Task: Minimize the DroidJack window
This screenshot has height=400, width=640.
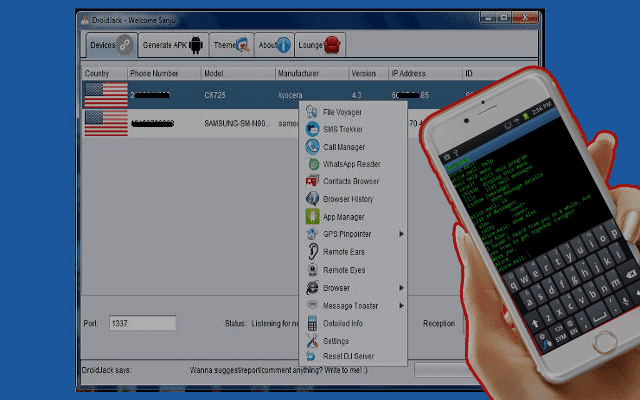Action: coord(488,18)
